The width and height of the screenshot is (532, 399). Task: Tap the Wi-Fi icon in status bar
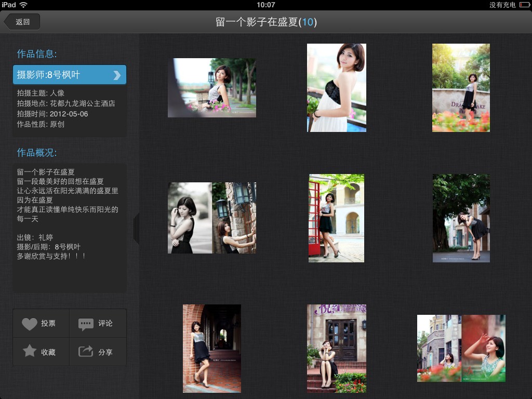pos(23,5)
